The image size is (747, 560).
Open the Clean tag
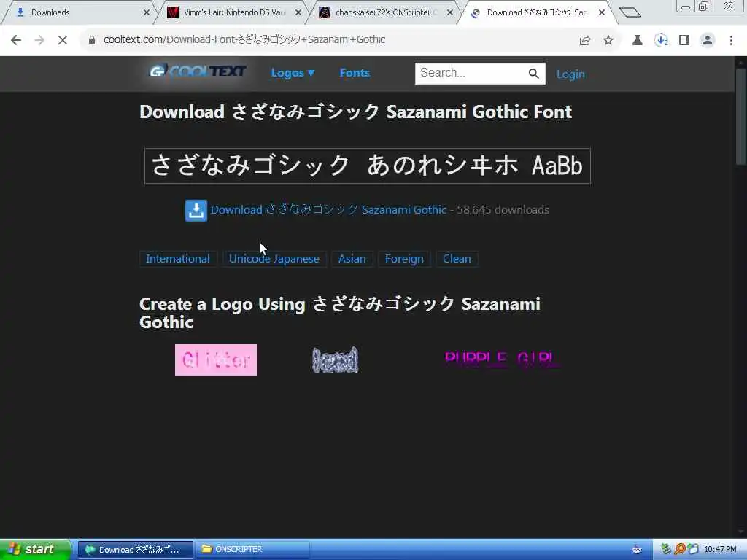coord(457,259)
